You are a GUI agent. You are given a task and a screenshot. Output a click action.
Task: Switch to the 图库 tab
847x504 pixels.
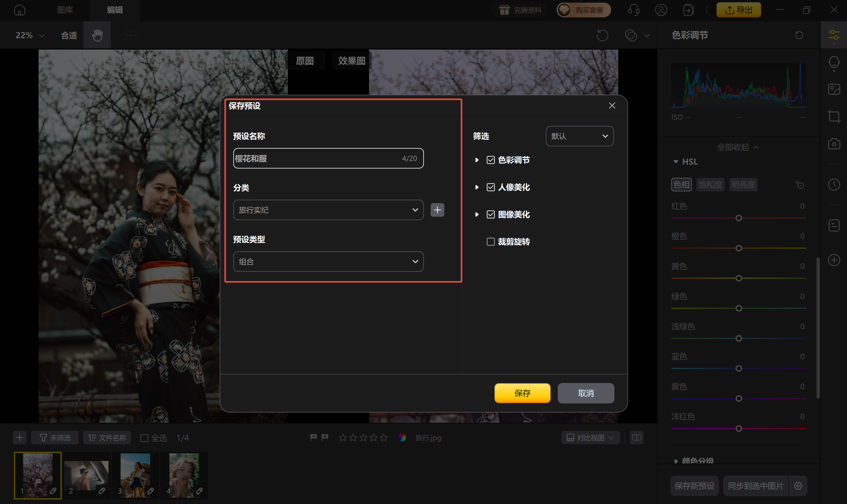tap(65, 10)
